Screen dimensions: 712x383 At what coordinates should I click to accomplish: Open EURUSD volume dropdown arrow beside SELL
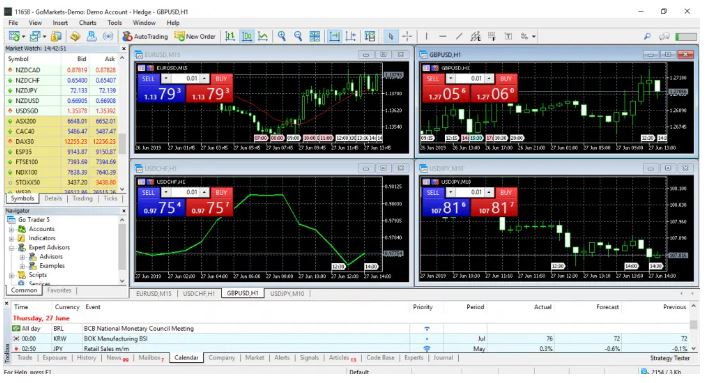pos(166,79)
